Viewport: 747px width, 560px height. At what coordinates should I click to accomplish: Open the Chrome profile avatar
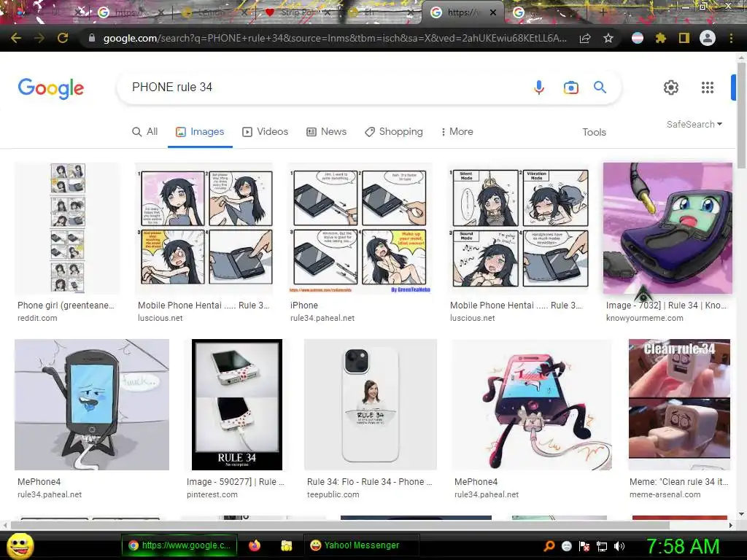click(x=708, y=38)
